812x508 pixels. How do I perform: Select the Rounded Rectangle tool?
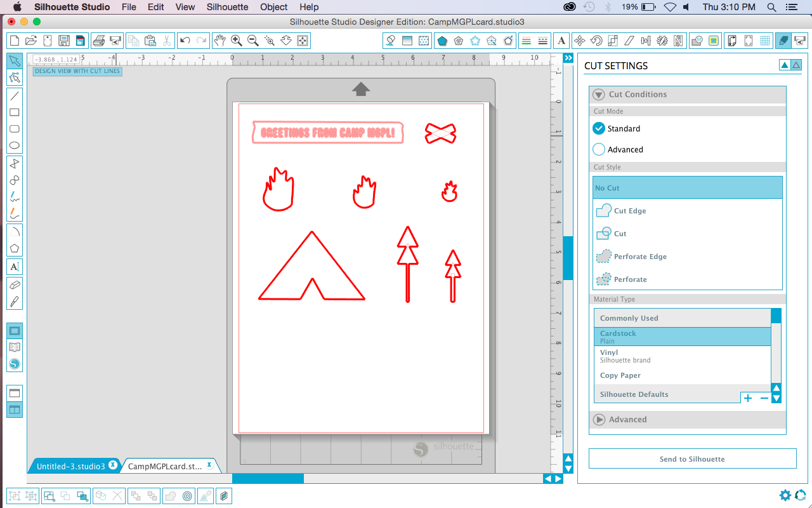tap(15, 129)
